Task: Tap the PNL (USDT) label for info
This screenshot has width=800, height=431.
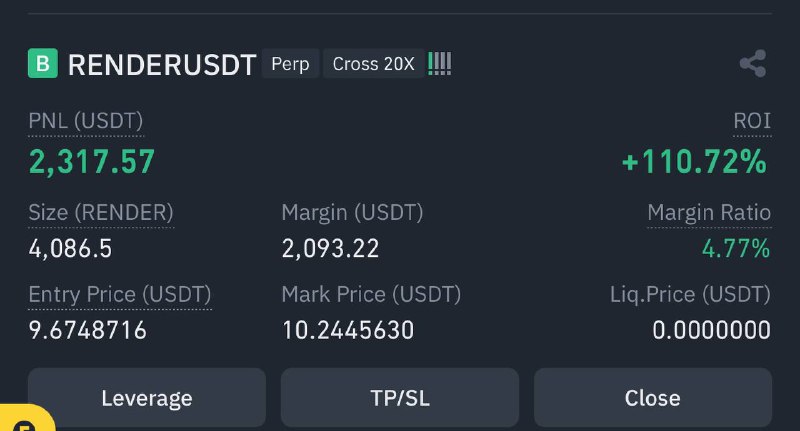Action: (86, 121)
